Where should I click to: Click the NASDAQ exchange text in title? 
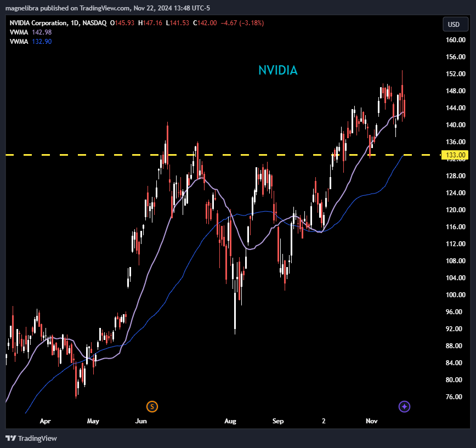click(x=94, y=23)
